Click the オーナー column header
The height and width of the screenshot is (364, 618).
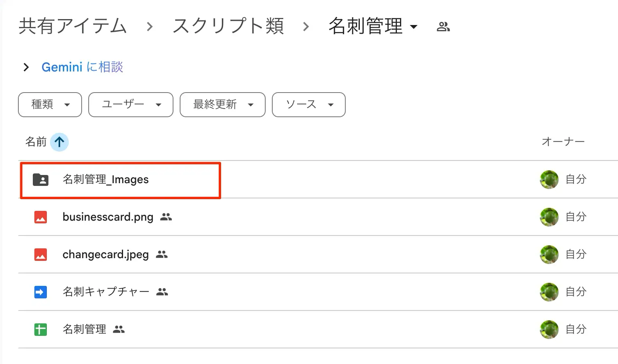pyautogui.click(x=563, y=142)
